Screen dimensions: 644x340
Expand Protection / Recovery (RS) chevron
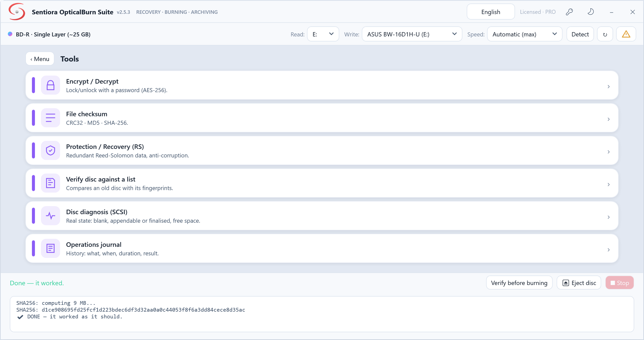[x=609, y=152]
